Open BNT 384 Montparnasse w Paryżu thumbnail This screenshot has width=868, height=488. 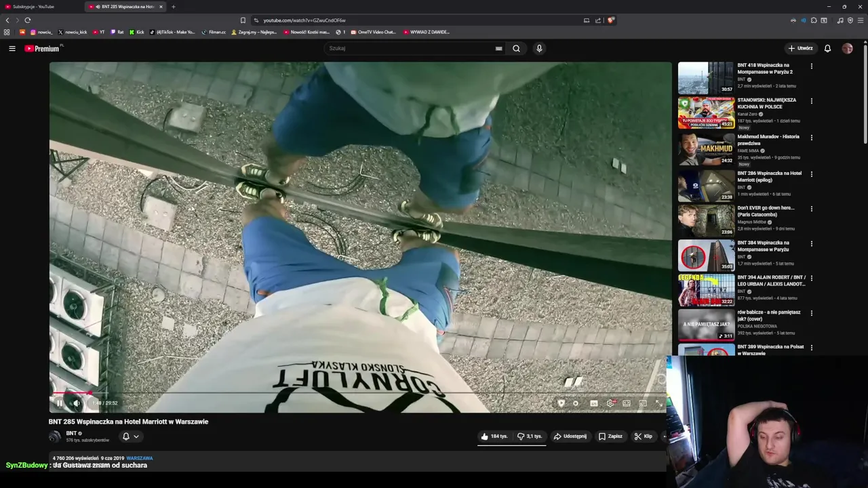click(x=706, y=255)
